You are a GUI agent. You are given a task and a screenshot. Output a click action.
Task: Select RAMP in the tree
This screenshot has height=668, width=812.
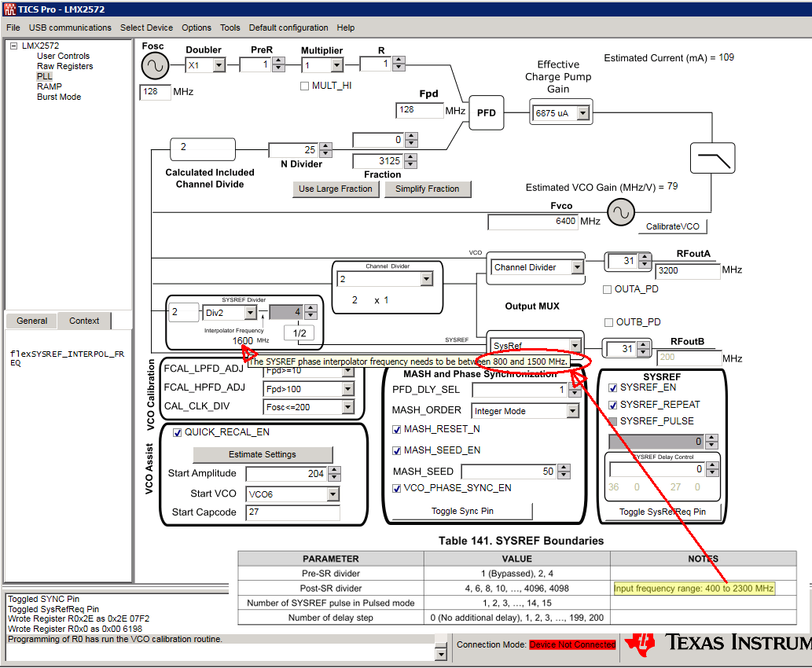[x=50, y=86]
